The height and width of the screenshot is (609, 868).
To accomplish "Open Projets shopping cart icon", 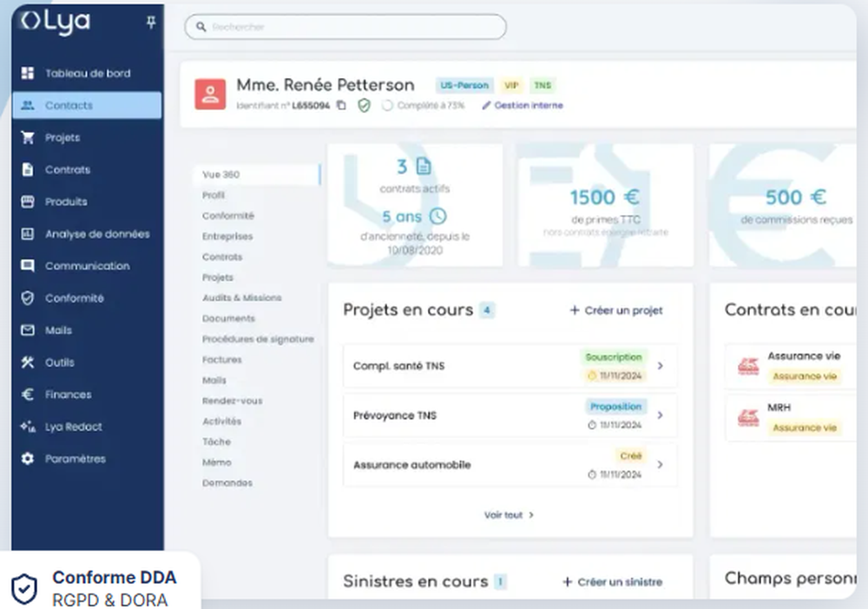I will (28, 137).
